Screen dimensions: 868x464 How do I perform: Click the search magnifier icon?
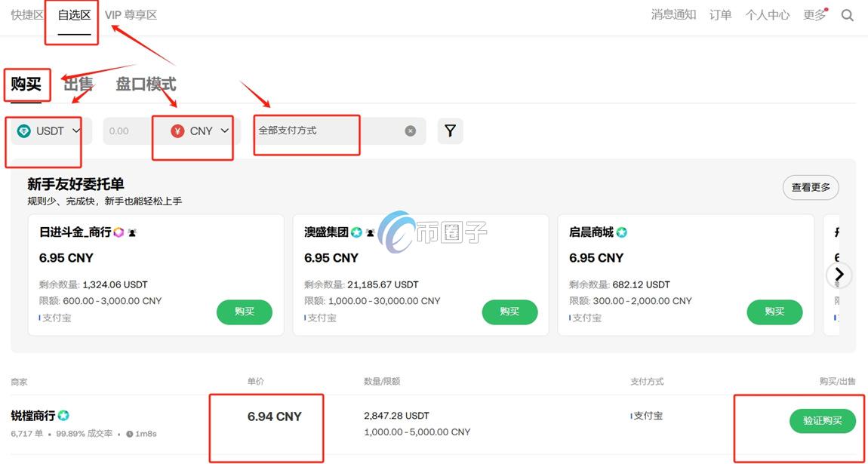(848, 15)
